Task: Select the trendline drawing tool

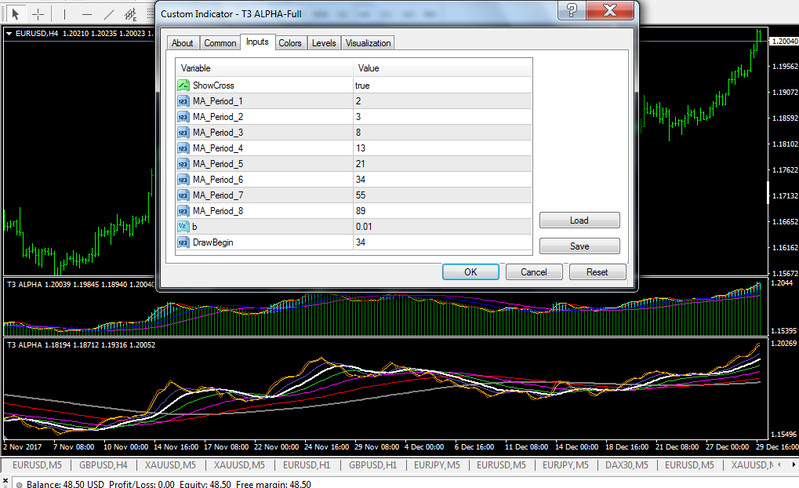Action: 108,14
